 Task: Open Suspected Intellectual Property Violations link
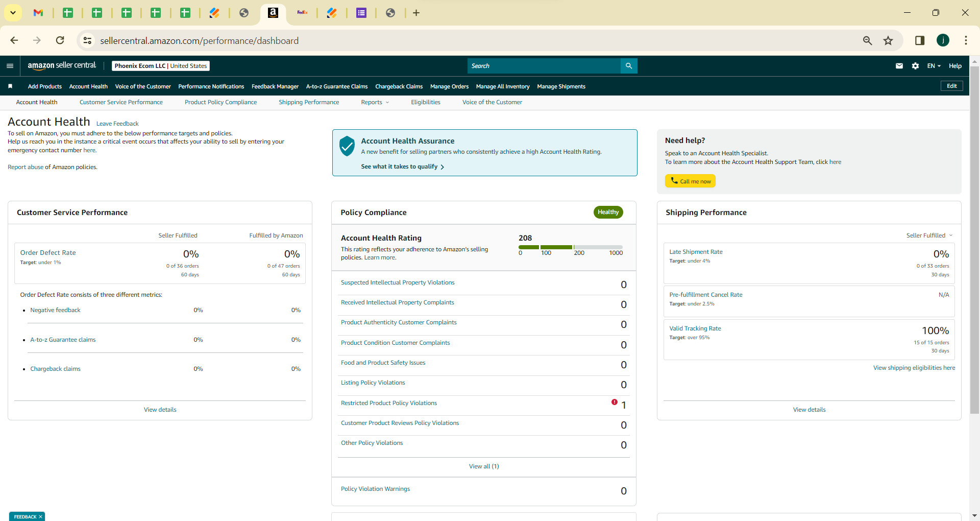(x=398, y=282)
